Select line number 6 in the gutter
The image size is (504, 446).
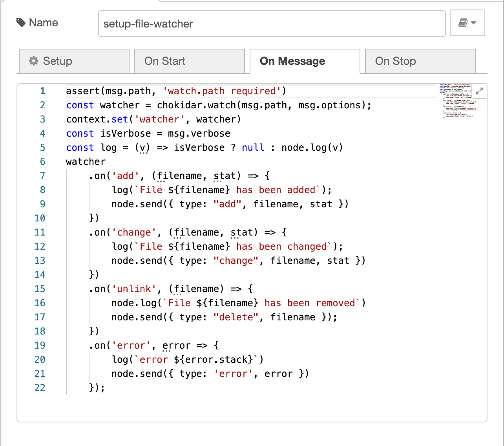tap(42, 162)
